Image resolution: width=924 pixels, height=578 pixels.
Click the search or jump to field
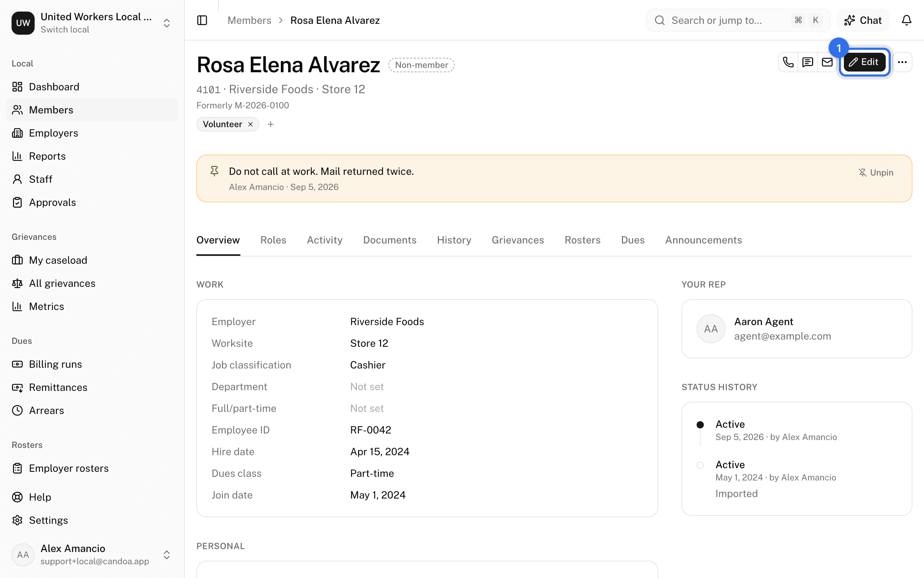[738, 20]
